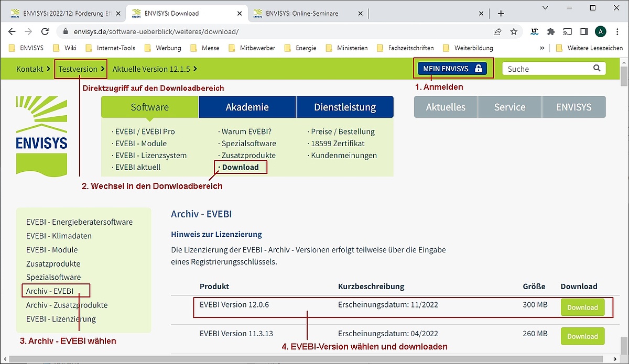Open the Chrome three-dot menu
The width and height of the screenshot is (629, 364).
point(616,31)
